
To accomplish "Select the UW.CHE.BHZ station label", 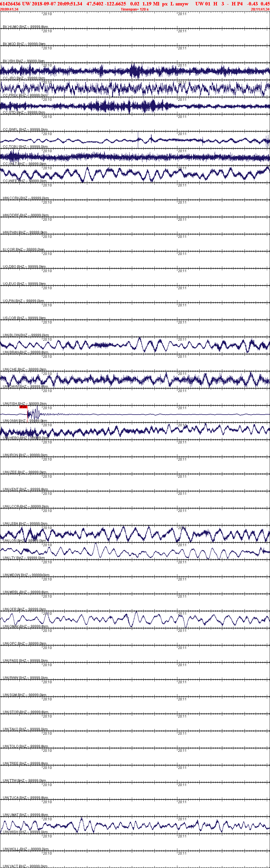I will (25, 369).
